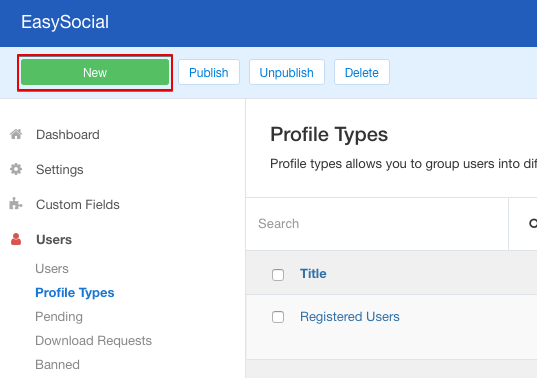This screenshot has width=537, height=378.
Task: Open Custom Fields in the sidebar
Action: pos(78,204)
